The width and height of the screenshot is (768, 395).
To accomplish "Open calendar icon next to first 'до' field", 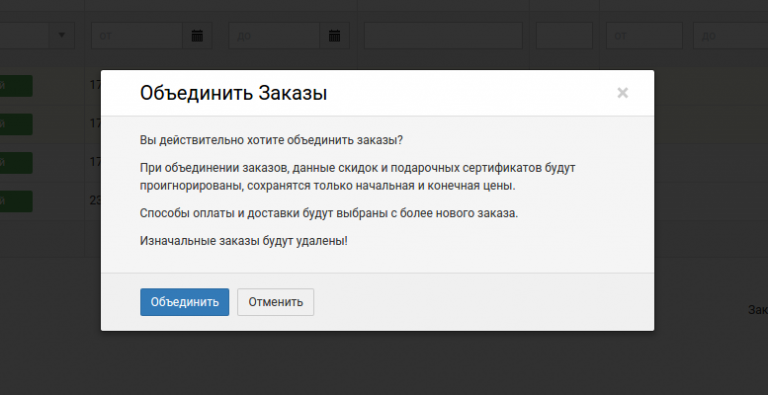I will point(335,36).
